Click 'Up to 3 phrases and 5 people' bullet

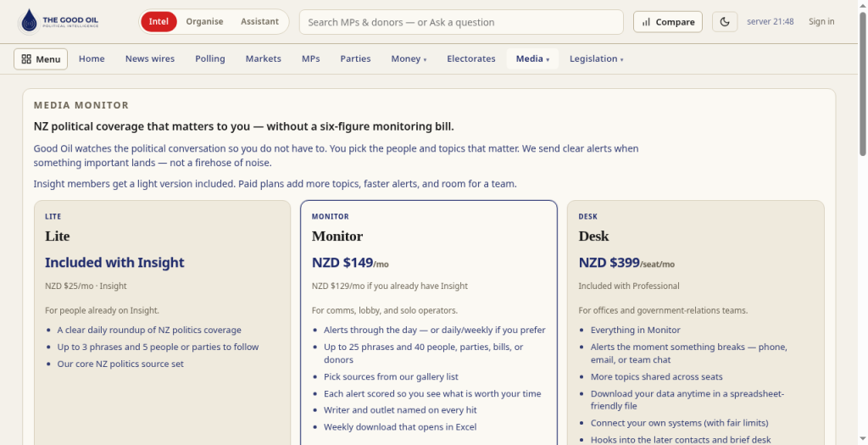pyautogui.click(x=158, y=347)
